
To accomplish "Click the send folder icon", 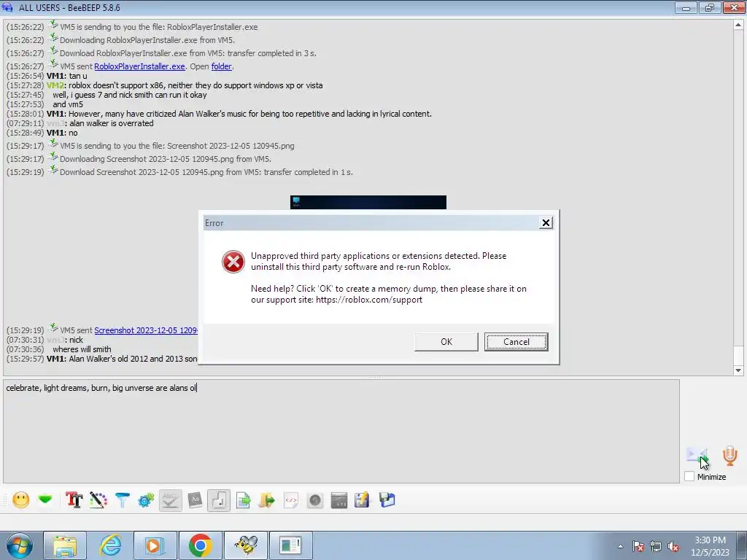I will pos(267,500).
